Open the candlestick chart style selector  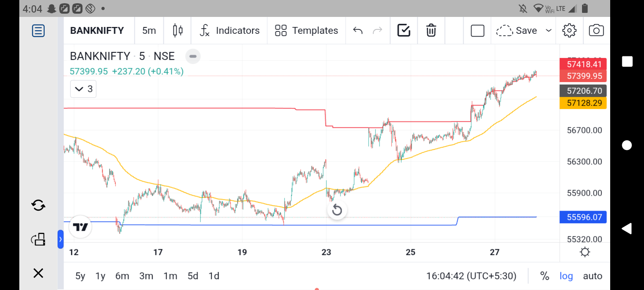(178, 31)
